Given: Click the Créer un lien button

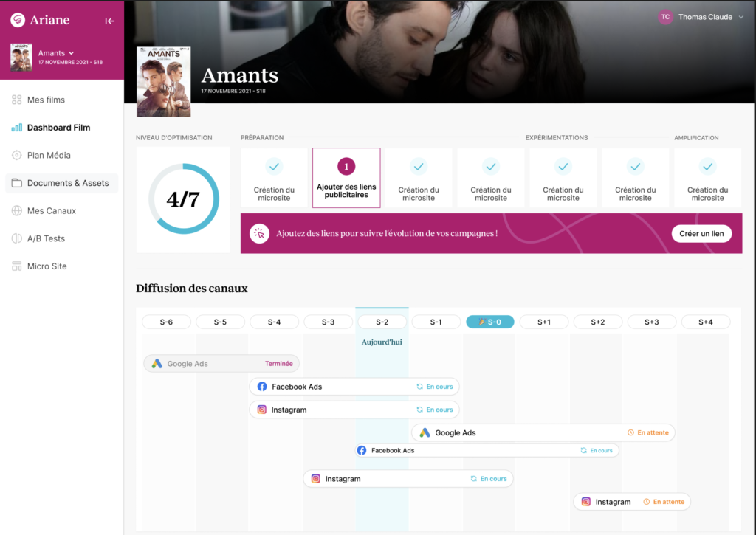Looking at the screenshot, I should click(x=701, y=234).
